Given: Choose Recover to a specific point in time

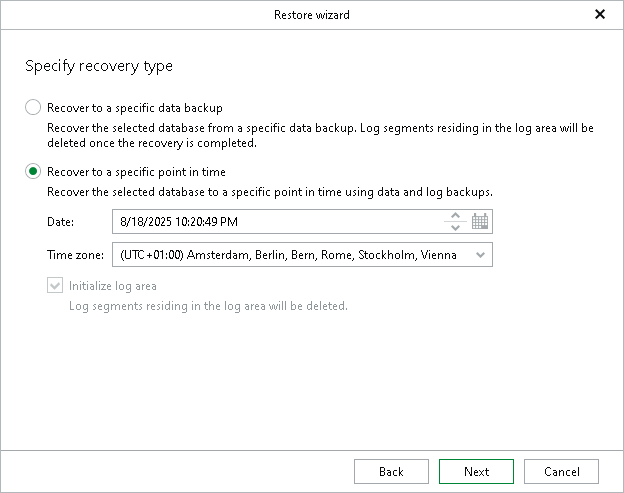Looking at the screenshot, I should point(33,172).
